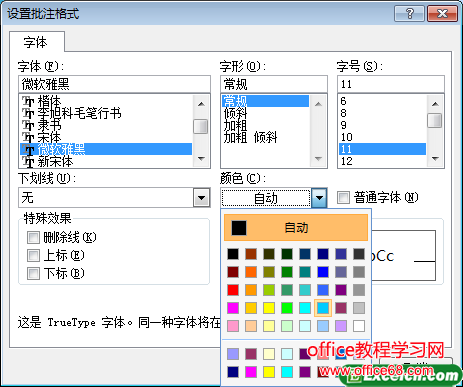
Task: Select 宋体 in the font list
Action: [x=106, y=137]
